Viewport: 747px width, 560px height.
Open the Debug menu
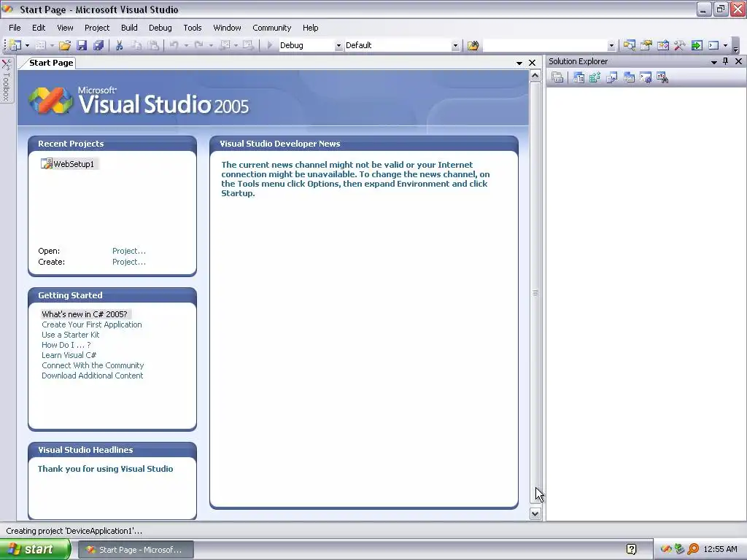160,28
